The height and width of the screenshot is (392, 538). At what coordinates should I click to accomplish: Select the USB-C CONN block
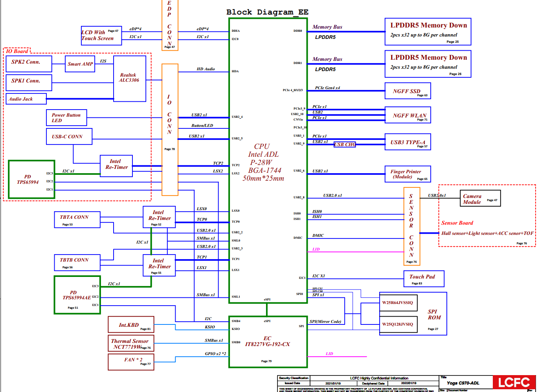[69, 136]
